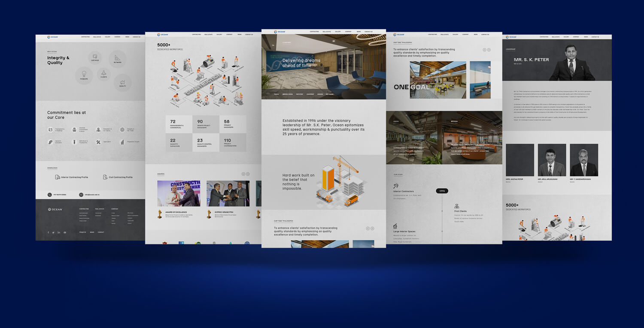The width and height of the screenshot is (644, 328).
Task: Click the Facebook icon in footer
Action: pos(48,232)
